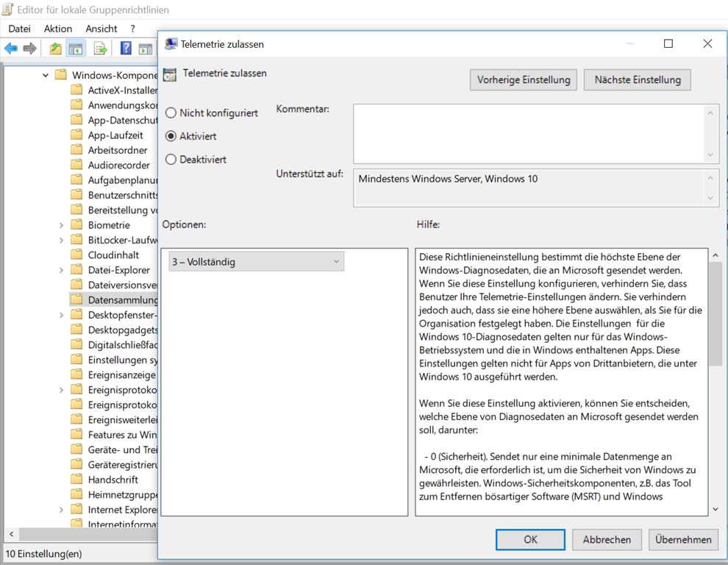Click the Cloudinhalt folder icon
The height and width of the screenshot is (565, 728).
[x=76, y=255]
